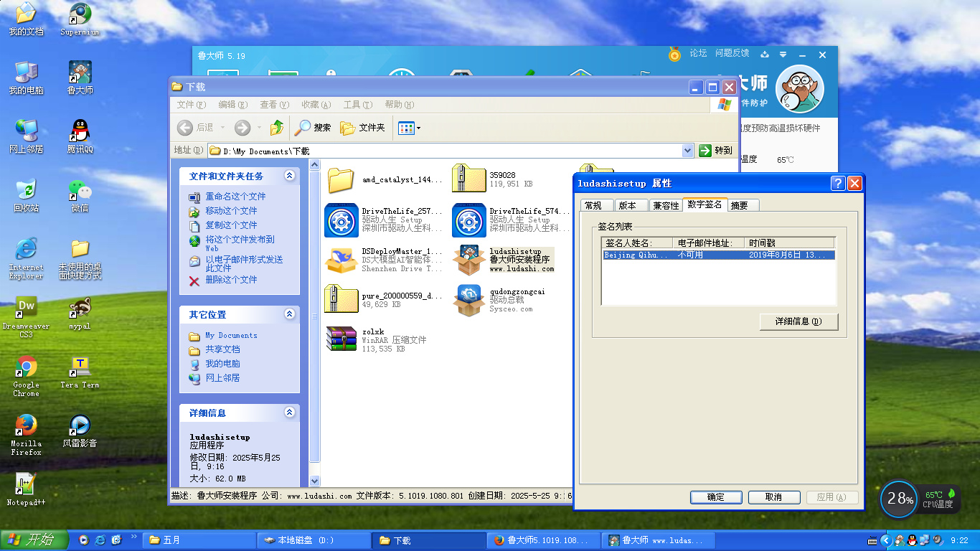Select the 359028 zip file
This screenshot has width=980, height=551.
(x=493, y=179)
